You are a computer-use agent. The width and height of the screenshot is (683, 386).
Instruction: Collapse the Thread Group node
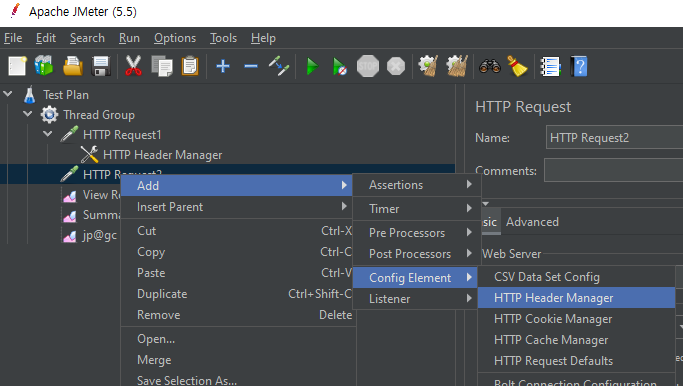[x=28, y=114]
